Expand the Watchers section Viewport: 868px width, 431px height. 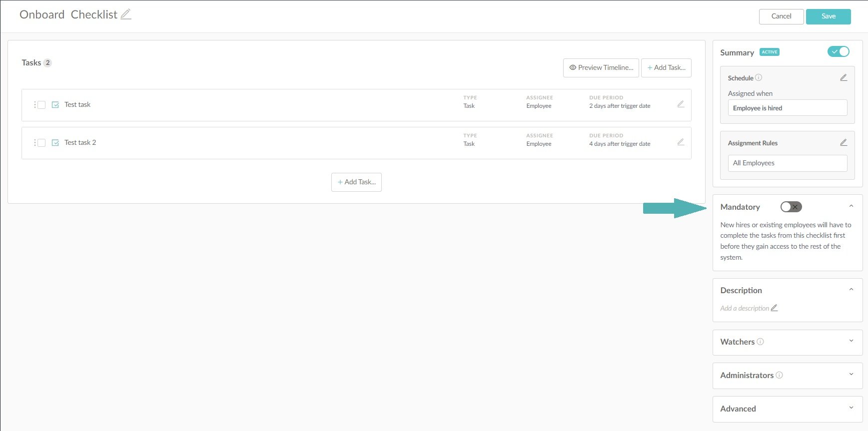[x=851, y=341]
